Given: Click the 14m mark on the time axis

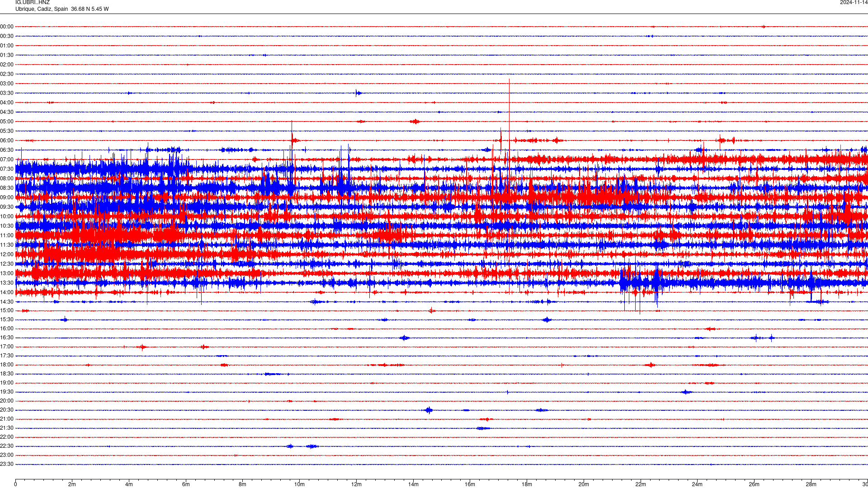Looking at the screenshot, I should (x=413, y=484).
